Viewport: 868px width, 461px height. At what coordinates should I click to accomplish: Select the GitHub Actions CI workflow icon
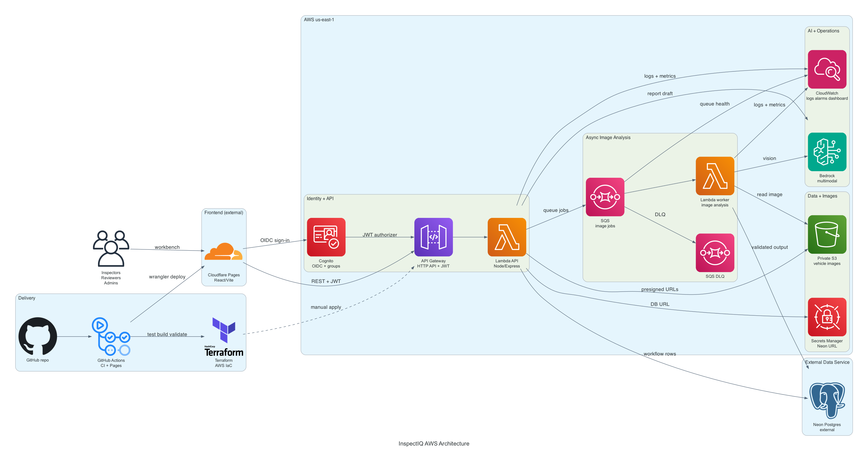pos(111,336)
